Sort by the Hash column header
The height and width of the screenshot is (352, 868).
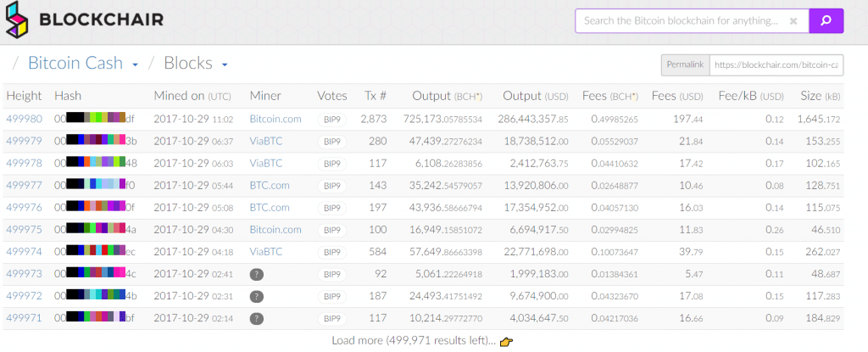(68, 96)
